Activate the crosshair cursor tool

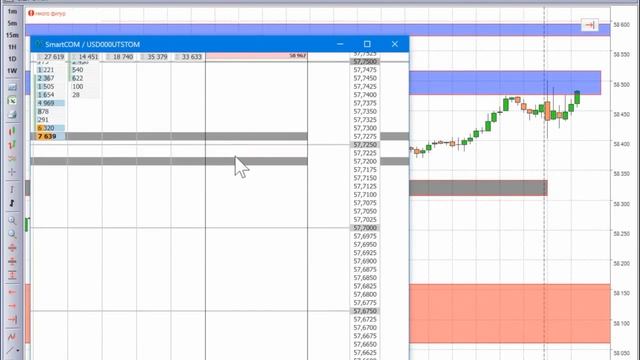coord(12,172)
